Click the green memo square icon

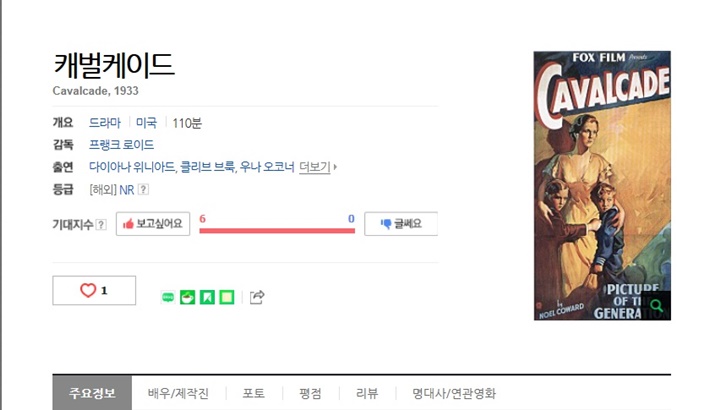(227, 298)
